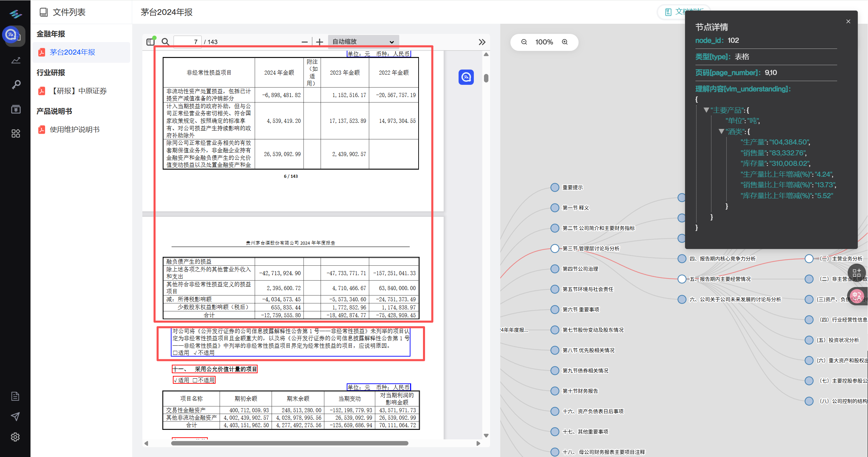
Task: Open the document sidebar icon at bottom
Action: [15, 396]
